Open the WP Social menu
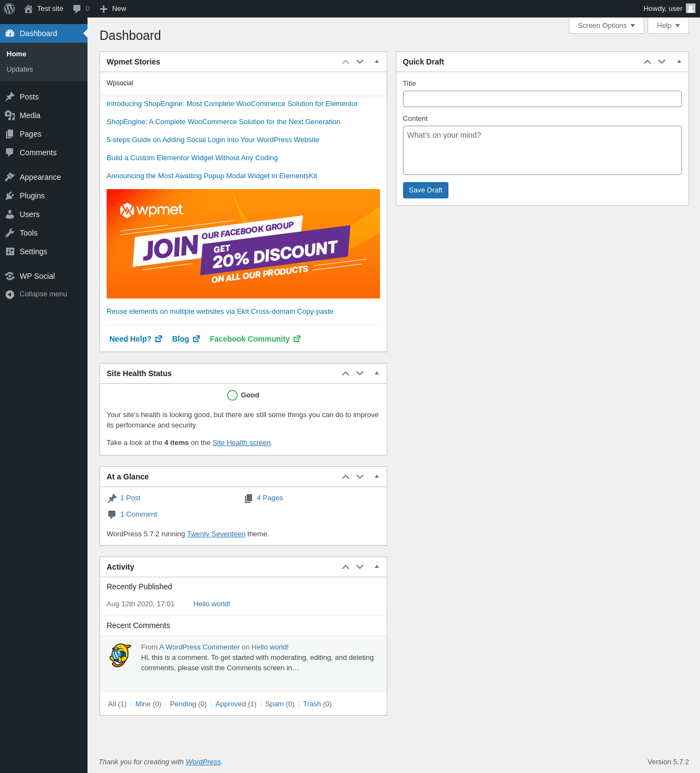The image size is (700, 773). point(44,276)
